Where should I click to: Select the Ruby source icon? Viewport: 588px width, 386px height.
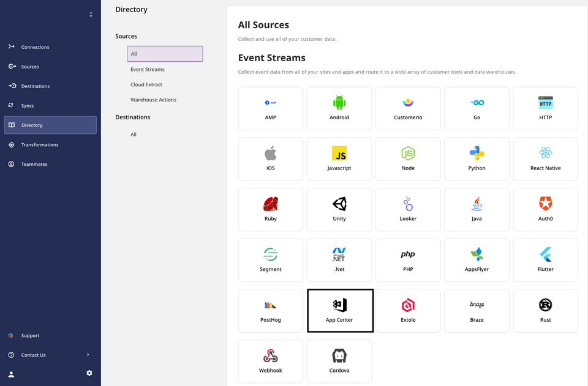pyautogui.click(x=270, y=204)
